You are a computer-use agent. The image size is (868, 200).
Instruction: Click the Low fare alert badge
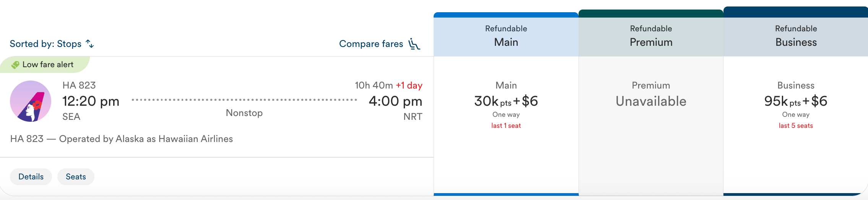coord(48,65)
